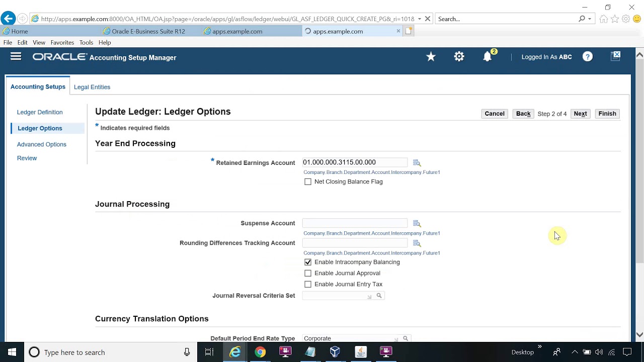Click microphone icon in taskbar search
This screenshot has width=644, height=362.
point(187,352)
